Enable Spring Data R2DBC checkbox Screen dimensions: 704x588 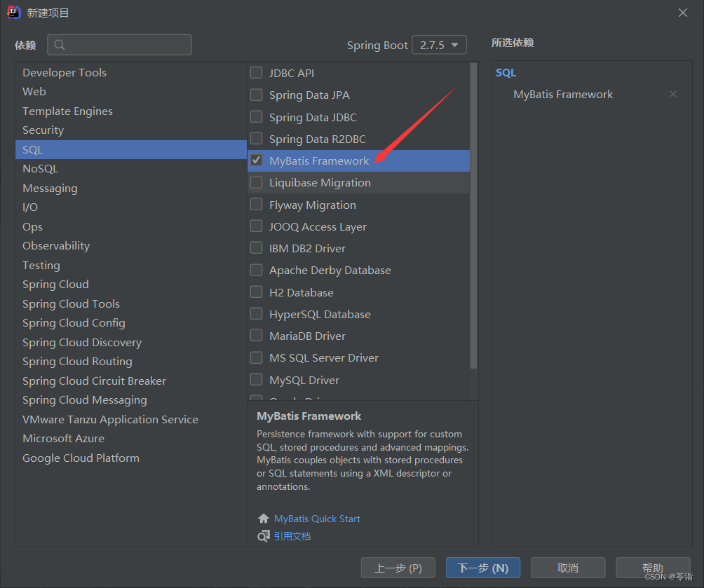tap(257, 138)
